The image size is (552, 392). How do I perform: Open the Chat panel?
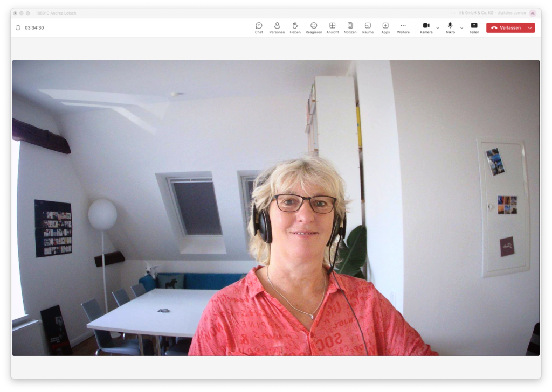[259, 28]
